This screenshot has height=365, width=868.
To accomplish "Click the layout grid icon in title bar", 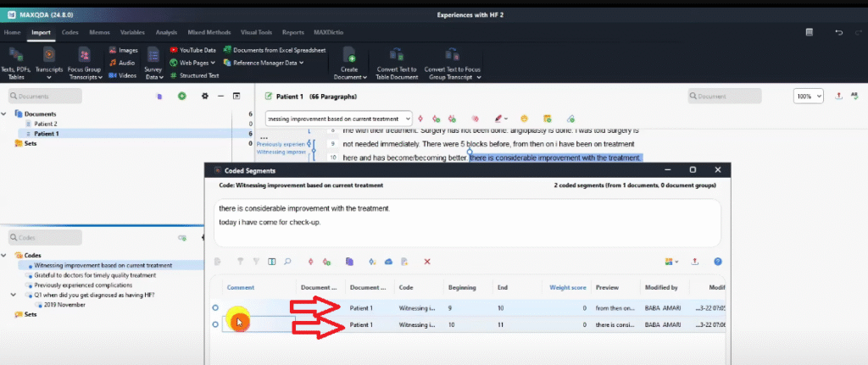I will click(810, 33).
